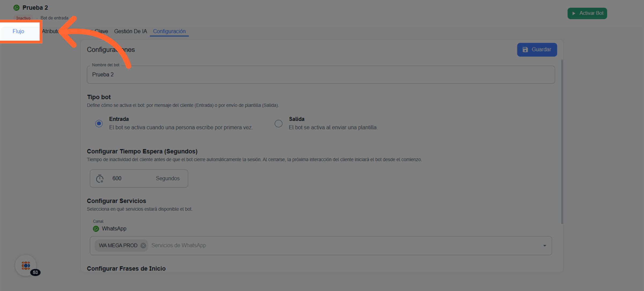Viewport: 644px width, 291px height.
Task: Switch to the Flujo tab
Action: pos(18,31)
